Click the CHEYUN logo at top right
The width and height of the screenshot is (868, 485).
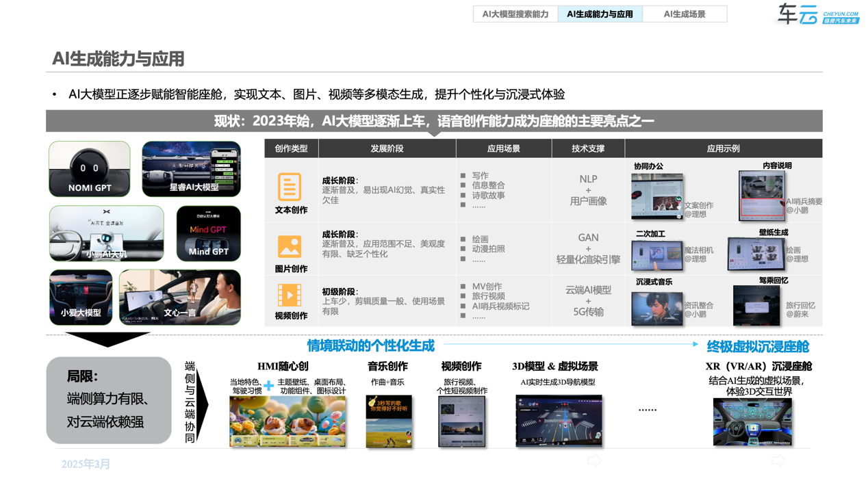click(x=818, y=14)
